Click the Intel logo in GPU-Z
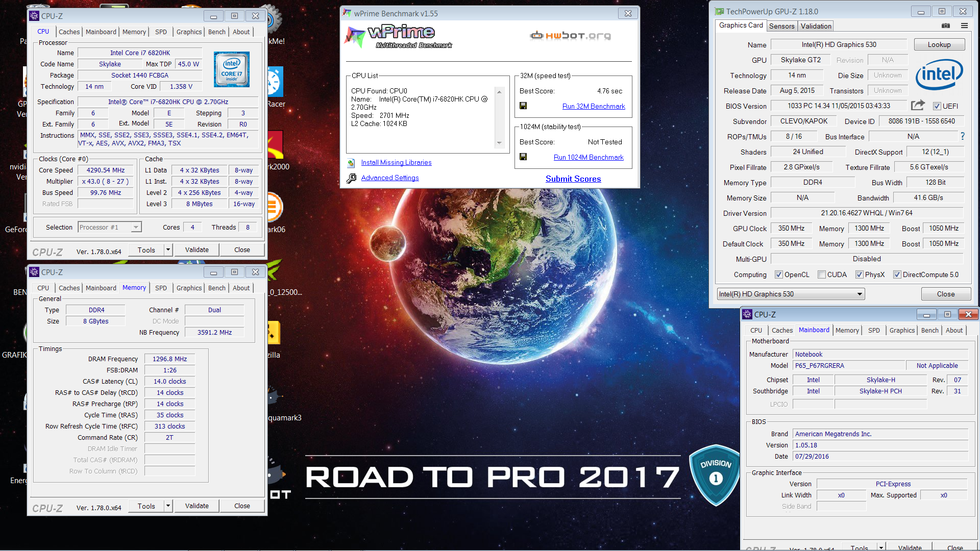Image resolution: width=980 pixels, height=551 pixels. (939, 74)
